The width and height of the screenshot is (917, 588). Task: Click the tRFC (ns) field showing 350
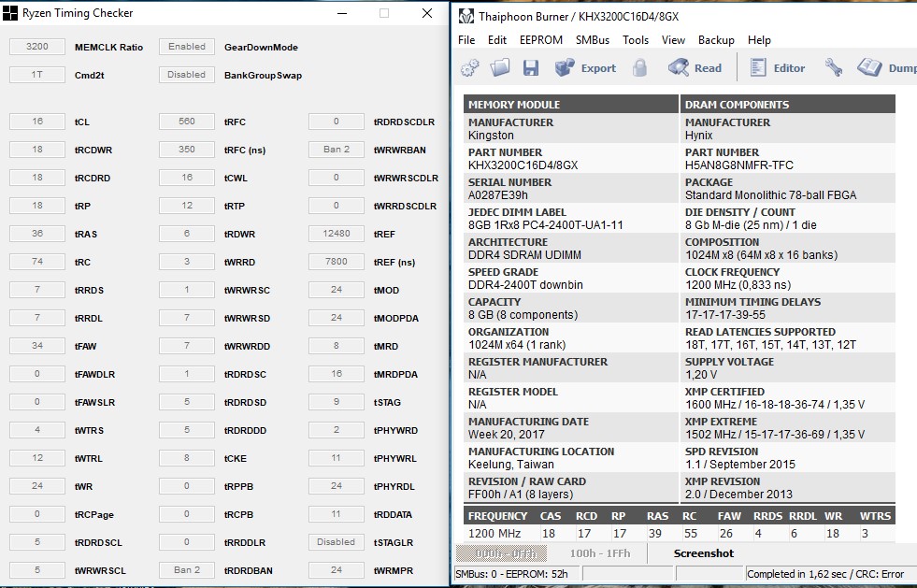click(x=187, y=150)
